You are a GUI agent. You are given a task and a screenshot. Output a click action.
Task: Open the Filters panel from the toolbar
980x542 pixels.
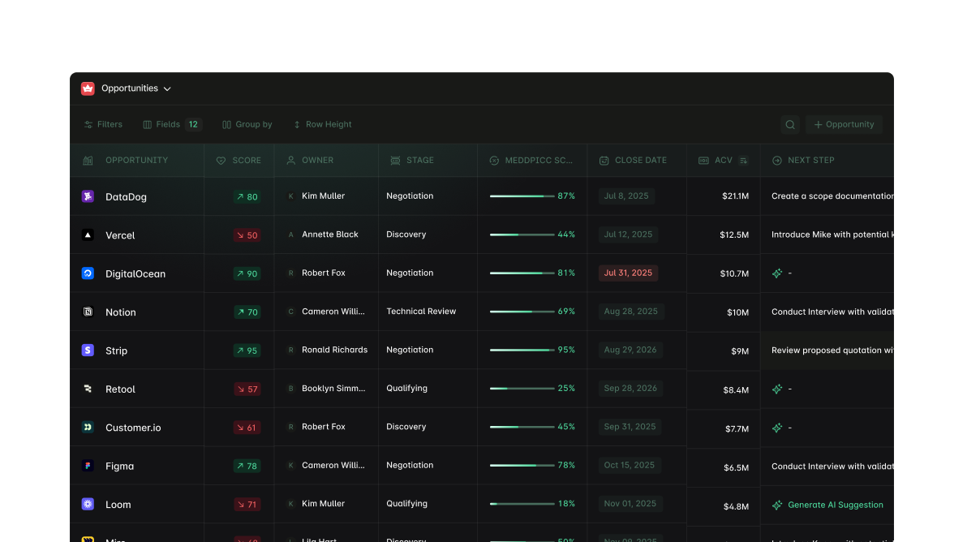[103, 124]
